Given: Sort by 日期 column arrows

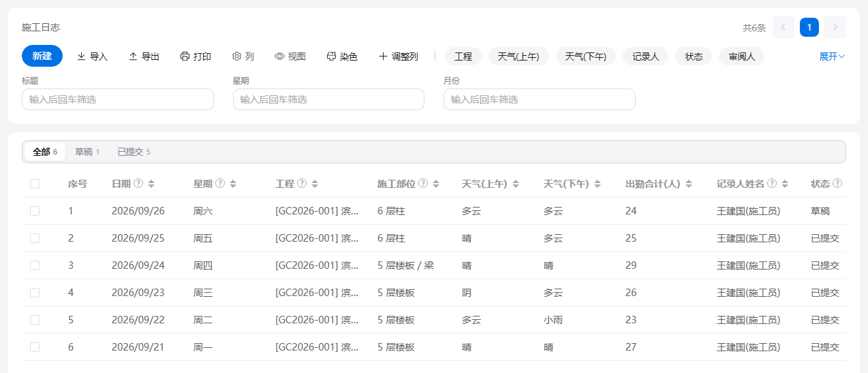Looking at the screenshot, I should pyautogui.click(x=151, y=184).
